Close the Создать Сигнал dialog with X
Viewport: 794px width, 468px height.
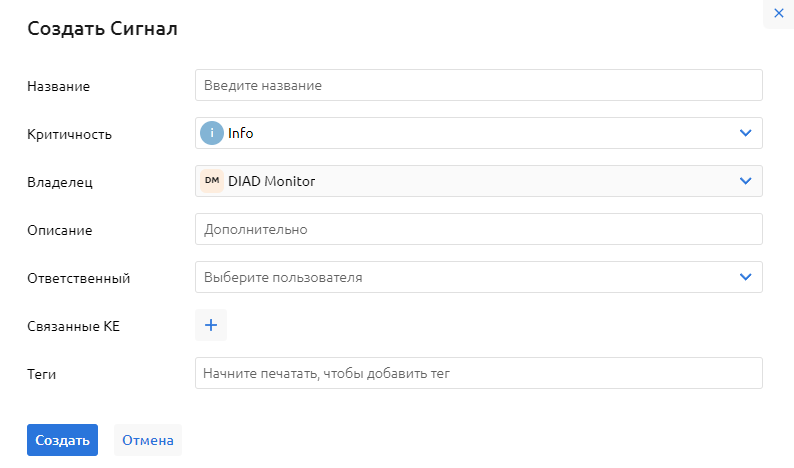click(779, 13)
